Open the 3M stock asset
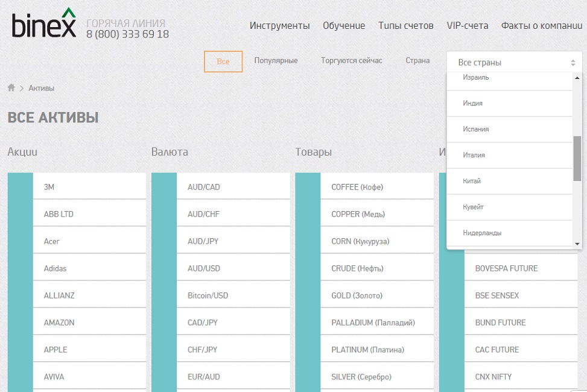587x392 pixels. (x=89, y=186)
